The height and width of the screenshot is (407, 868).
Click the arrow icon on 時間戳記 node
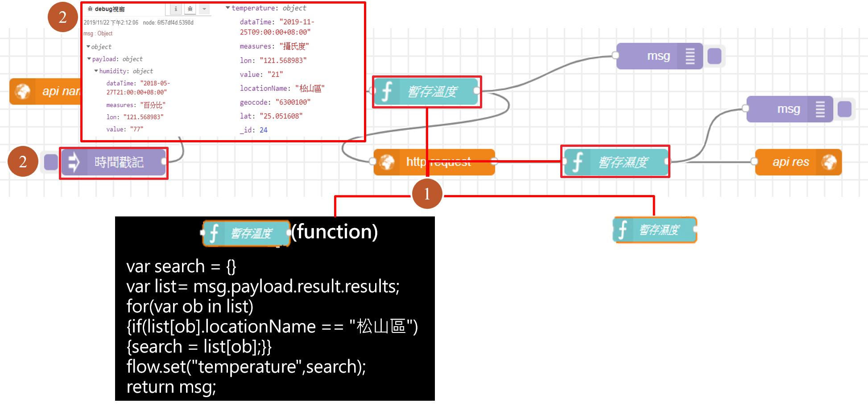(x=74, y=162)
